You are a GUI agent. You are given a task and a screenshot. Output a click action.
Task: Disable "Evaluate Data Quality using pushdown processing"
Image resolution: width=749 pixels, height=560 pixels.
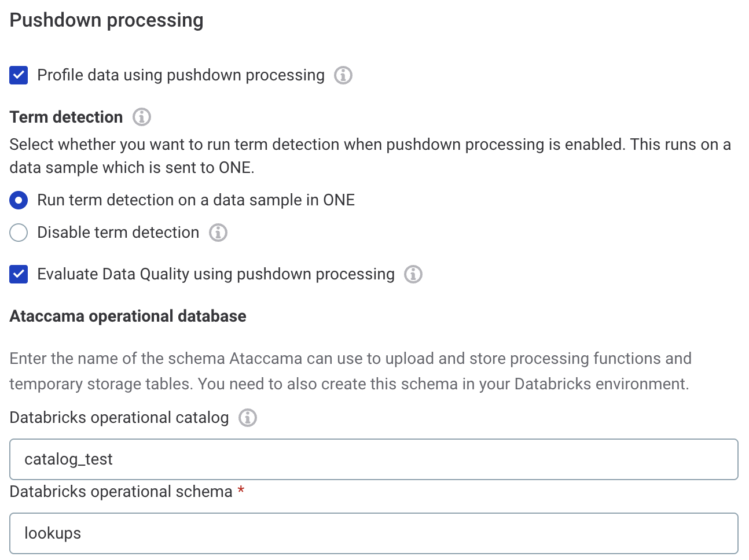[x=18, y=274]
